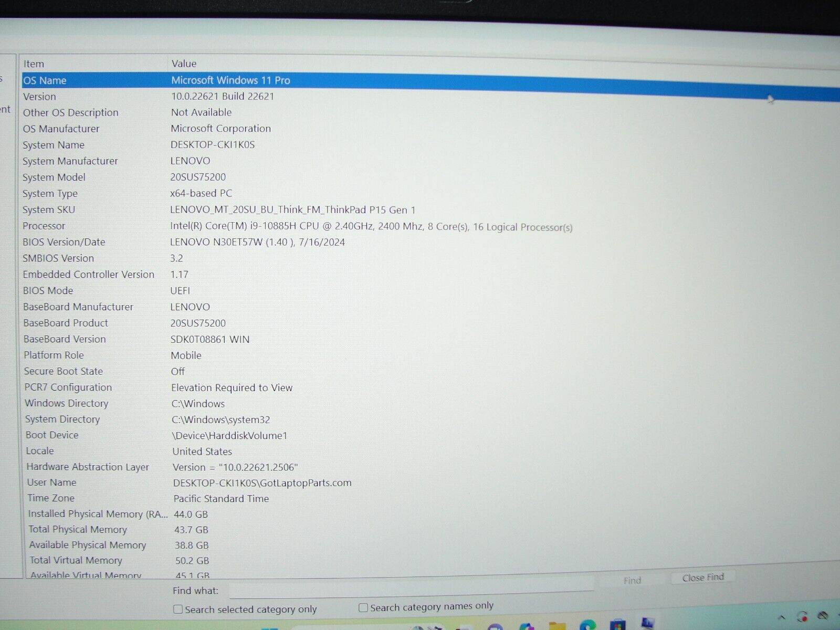Image resolution: width=840 pixels, height=630 pixels.
Task: Click the rightmost system tray icon
Action: (823, 615)
